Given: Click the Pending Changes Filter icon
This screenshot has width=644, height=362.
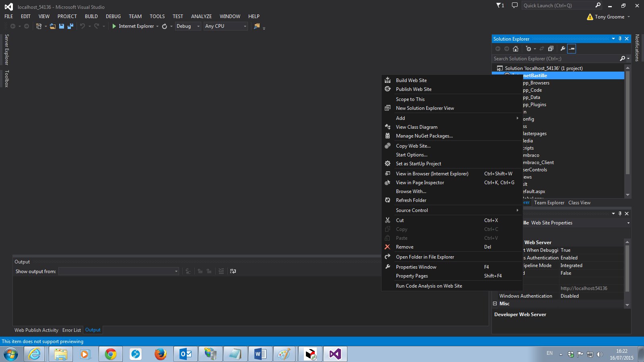Looking at the screenshot, I should (x=528, y=49).
